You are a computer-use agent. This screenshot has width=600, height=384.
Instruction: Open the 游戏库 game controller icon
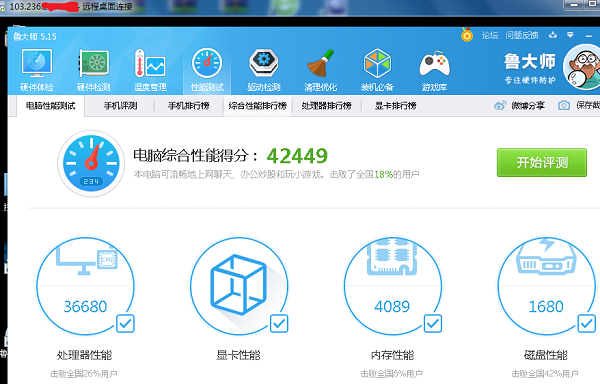point(434,64)
